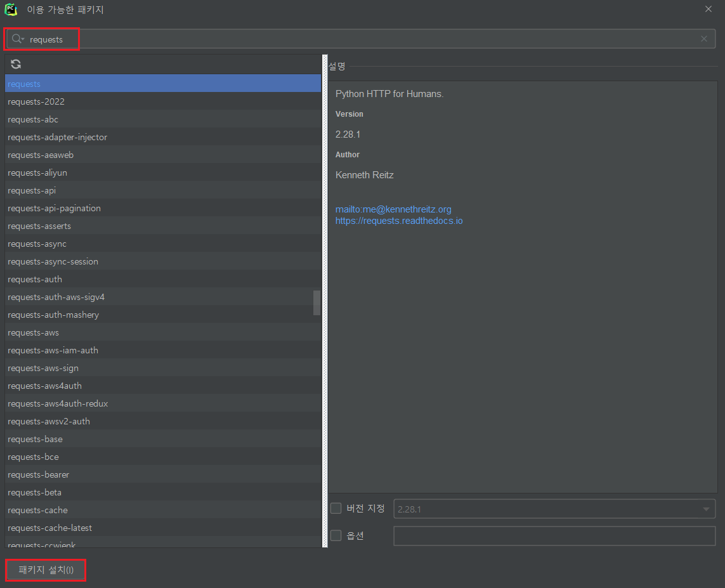Select requests-aliyun package
The image size is (725, 588).
click(163, 173)
